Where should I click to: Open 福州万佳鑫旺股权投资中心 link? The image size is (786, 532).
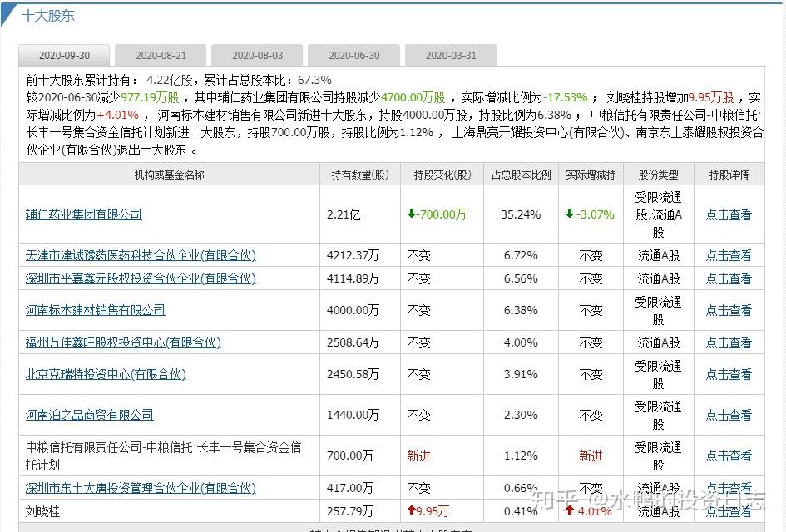point(123,342)
